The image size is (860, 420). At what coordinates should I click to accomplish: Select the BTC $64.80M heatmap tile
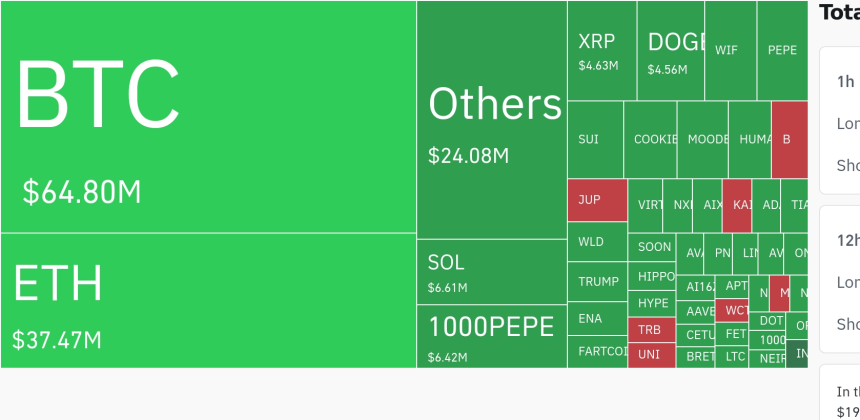click(x=208, y=117)
